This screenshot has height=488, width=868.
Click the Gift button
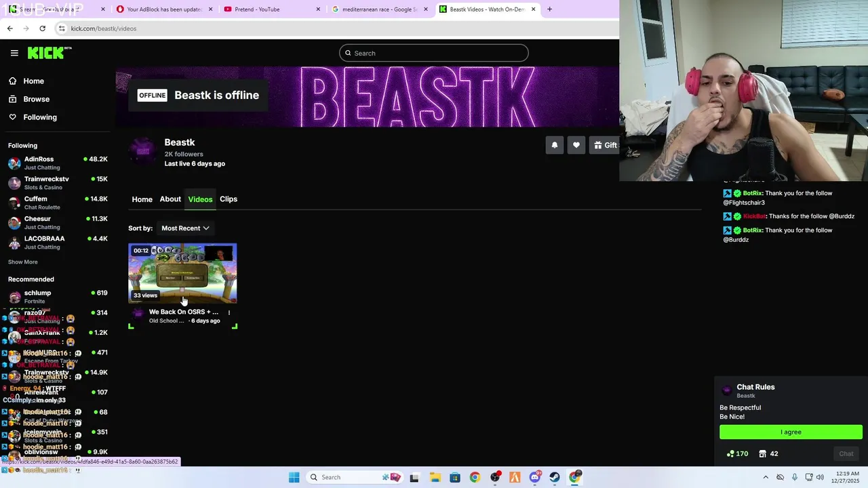(x=605, y=145)
